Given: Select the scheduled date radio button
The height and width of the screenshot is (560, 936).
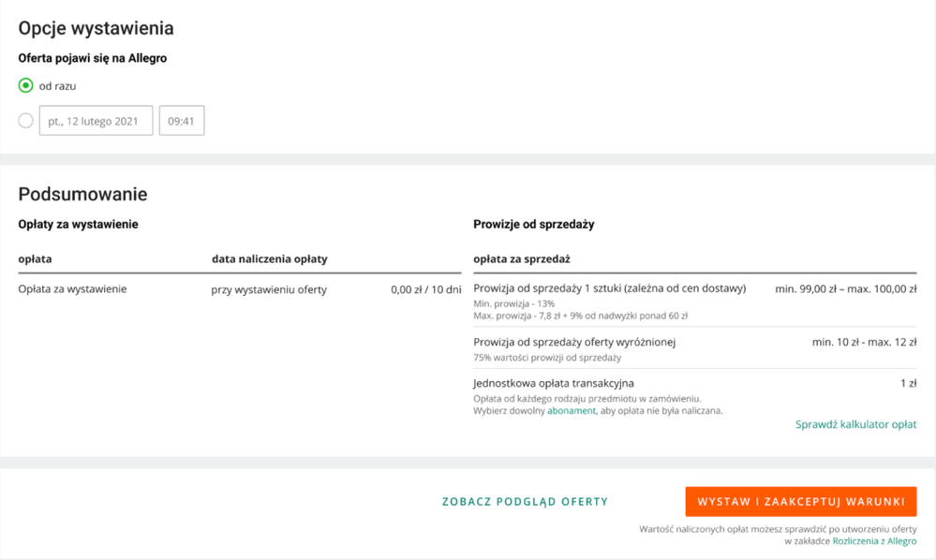Looking at the screenshot, I should (26, 121).
